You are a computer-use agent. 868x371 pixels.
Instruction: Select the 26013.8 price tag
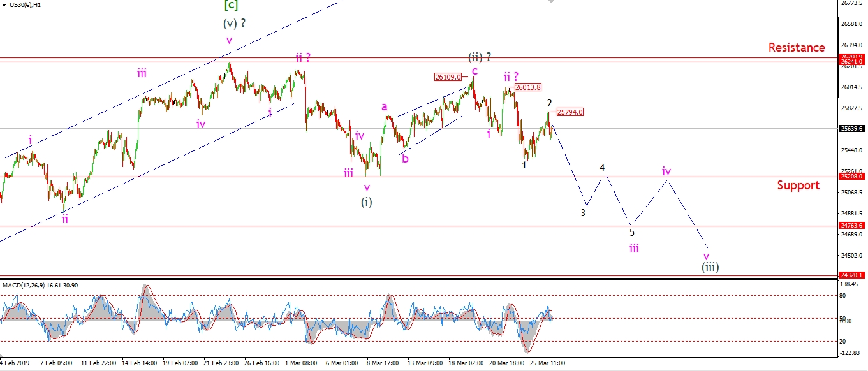(528, 87)
